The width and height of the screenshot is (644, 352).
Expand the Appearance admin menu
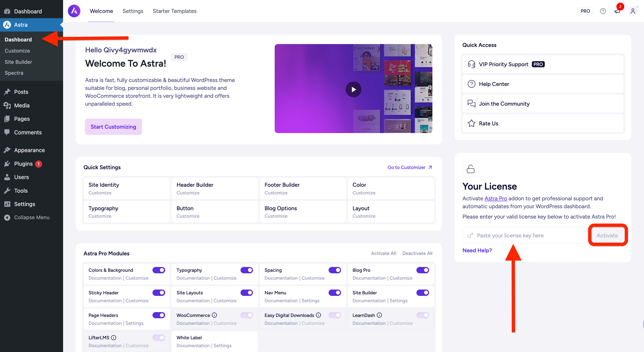pyautogui.click(x=29, y=150)
